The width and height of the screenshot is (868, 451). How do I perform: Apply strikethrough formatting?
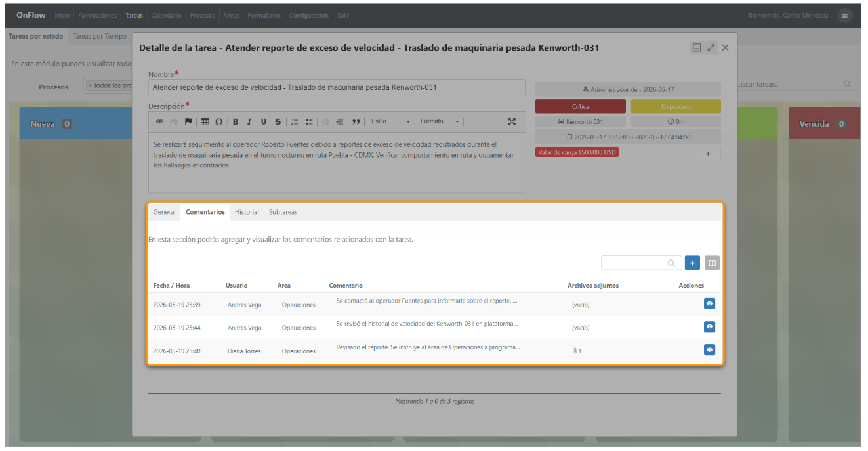tap(278, 121)
